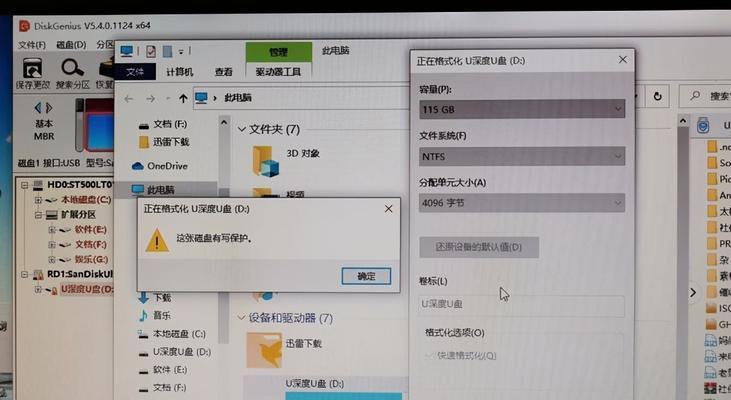This screenshot has width=731, height=400.
Task: Collapse RD1:SanDisk node in DiskGenius tree
Action: coord(25,274)
